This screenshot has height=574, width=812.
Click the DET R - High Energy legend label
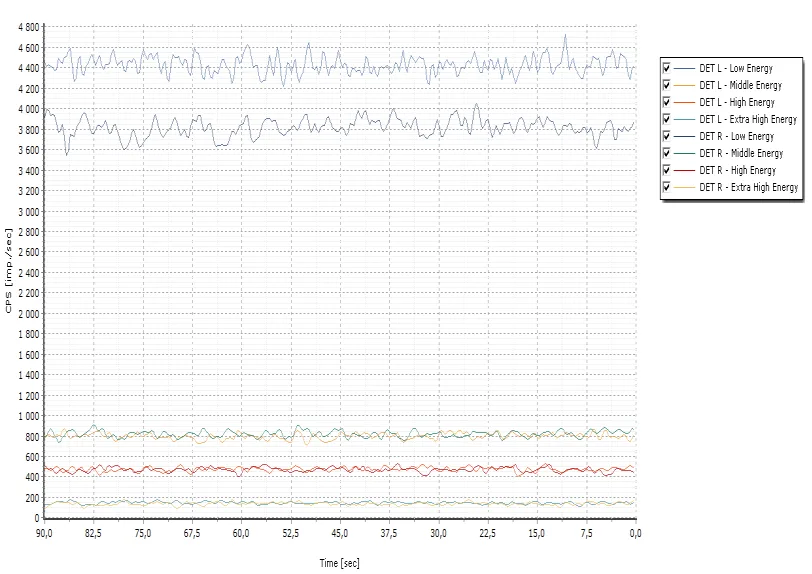click(x=737, y=170)
